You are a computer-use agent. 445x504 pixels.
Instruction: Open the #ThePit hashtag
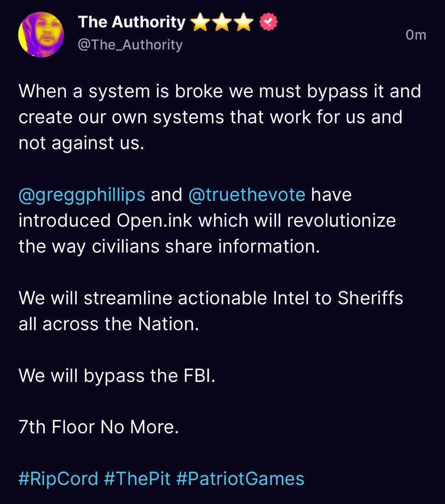tap(137, 479)
